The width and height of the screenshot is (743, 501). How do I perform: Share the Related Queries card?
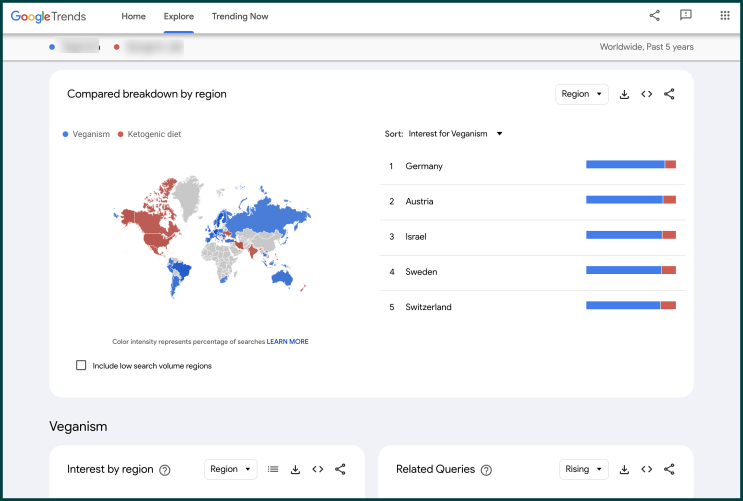tap(669, 469)
